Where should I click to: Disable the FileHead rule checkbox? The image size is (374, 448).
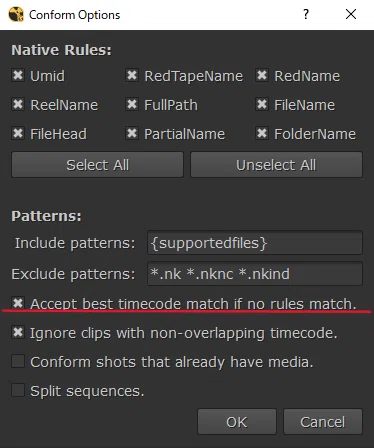(18, 133)
